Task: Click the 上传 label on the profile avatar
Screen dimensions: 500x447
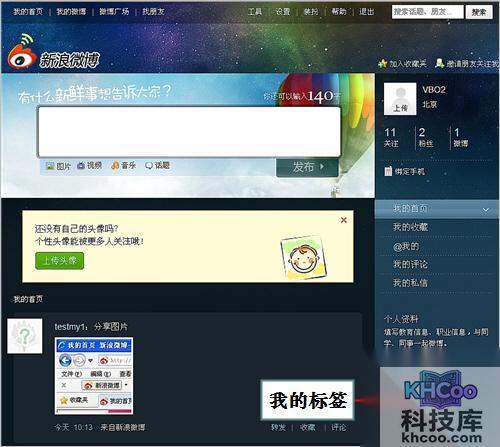Action: [x=400, y=108]
